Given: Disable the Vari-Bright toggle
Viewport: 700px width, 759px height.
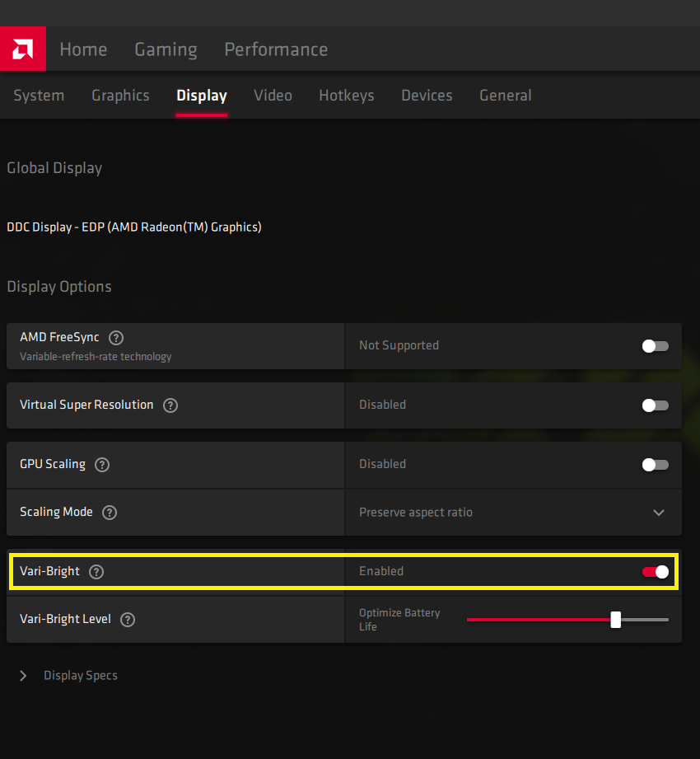Looking at the screenshot, I should click(x=655, y=572).
